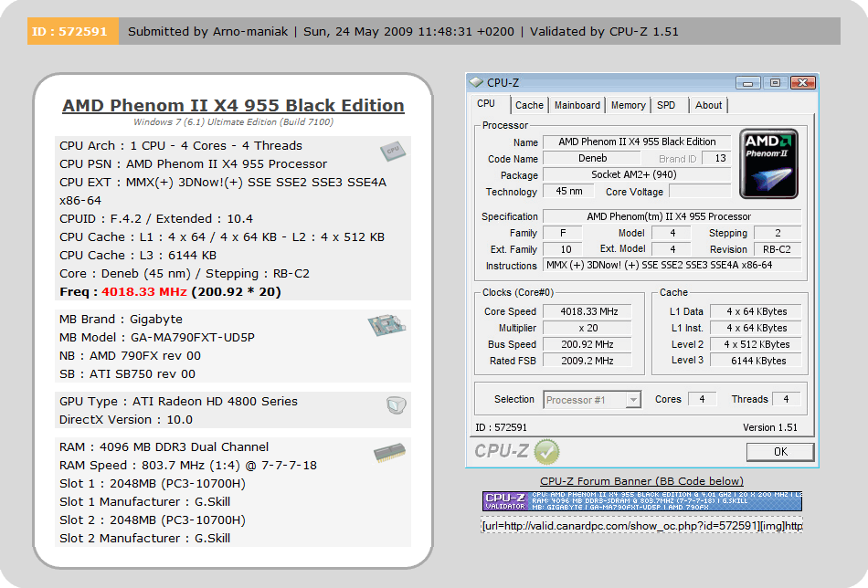Click the CPU-Z Validator forum banner image
The image size is (868, 588).
pyautogui.click(x=642, y=501)
